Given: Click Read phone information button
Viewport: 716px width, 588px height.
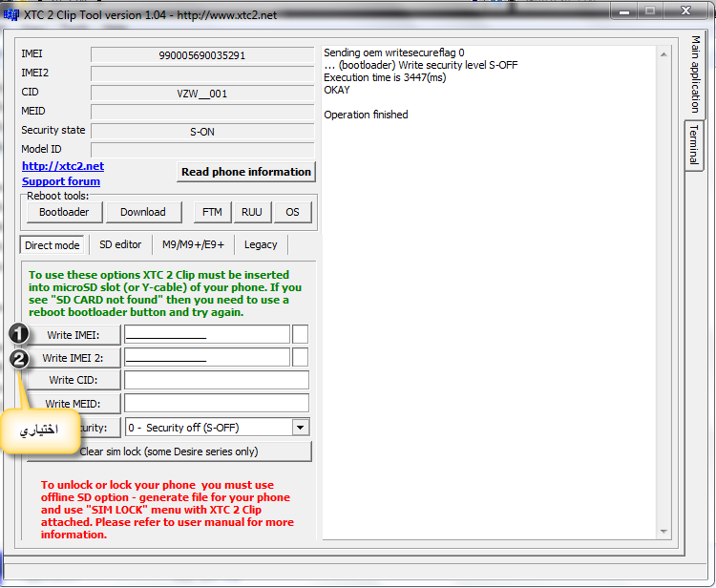Looking at the screenshot, I should point(246,172).
